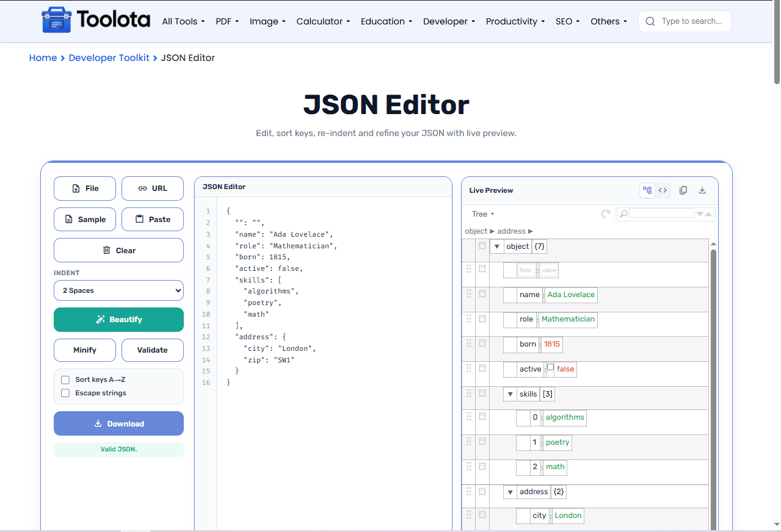Open the Calculator menu

323,21
